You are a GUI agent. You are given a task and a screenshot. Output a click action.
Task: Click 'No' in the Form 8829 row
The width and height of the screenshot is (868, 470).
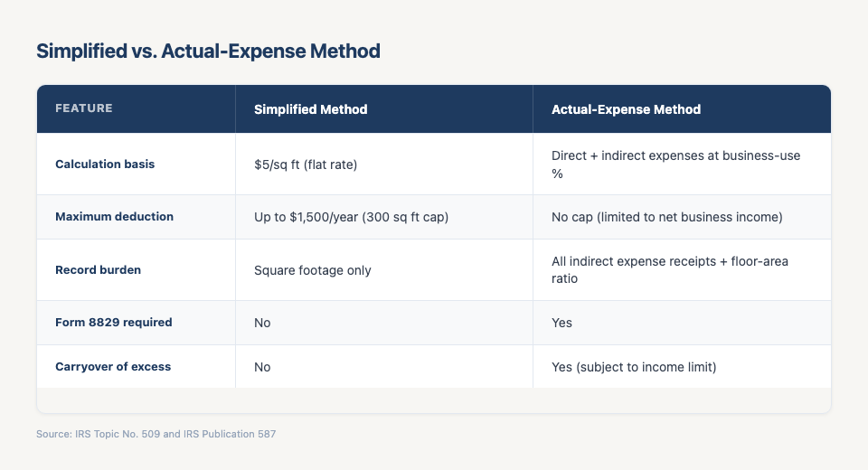click(x=262, y=323)
